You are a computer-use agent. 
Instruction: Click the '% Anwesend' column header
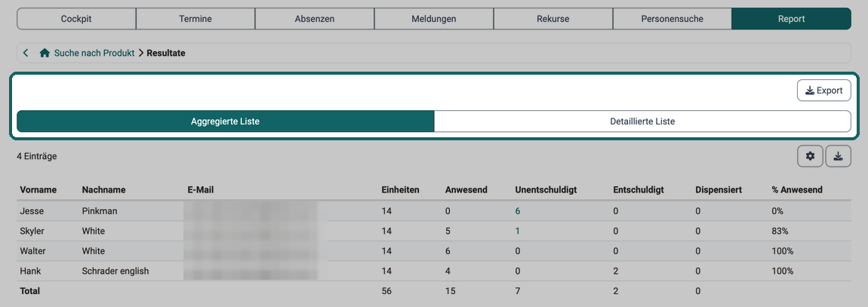(x=797, y=190)
